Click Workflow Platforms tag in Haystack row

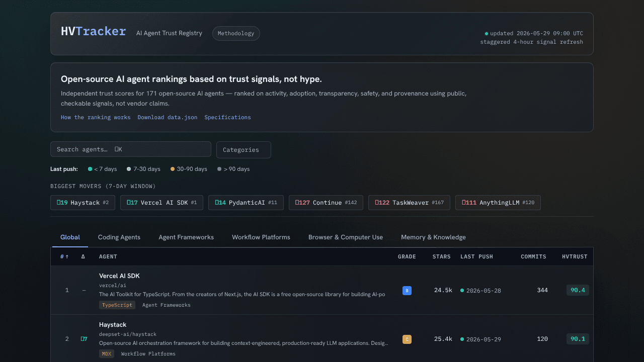[x=148, y=354]
